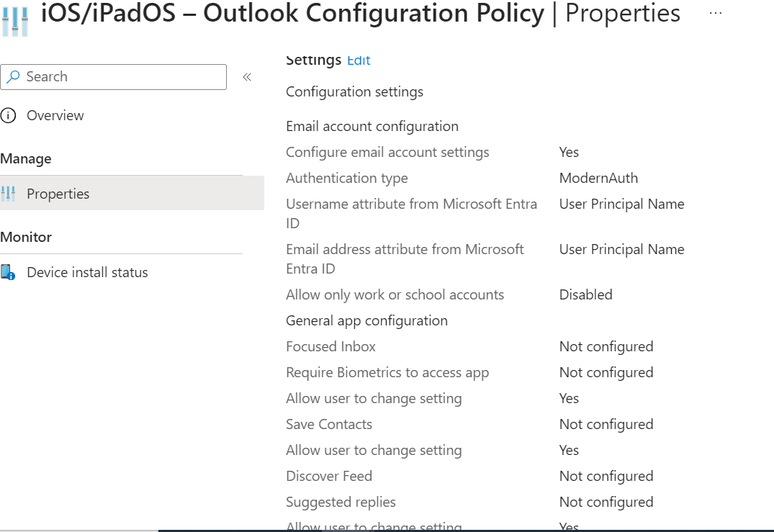Expand the Email account configuration section
Viewport: 774px width, 532px height.
pos(372,126)
